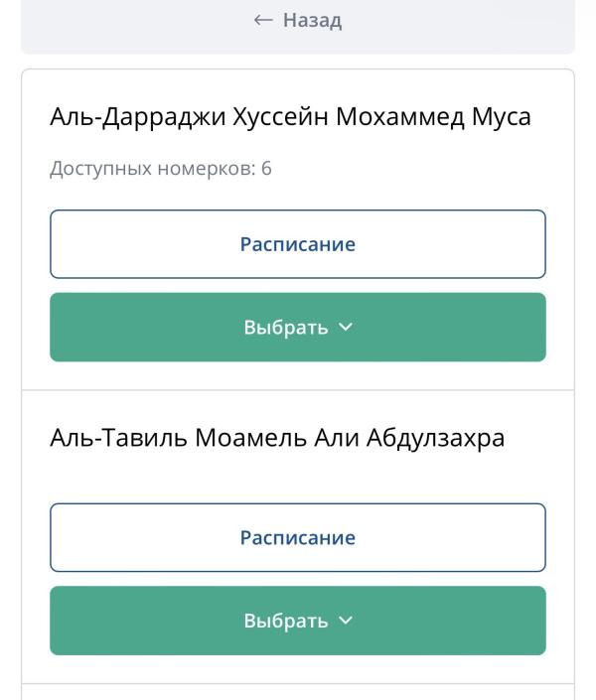Image resolution: width=596 pixels, height=700 pixels.
Task: Click Выбрать for Аль-Дарраджи Хуссейн Мохаммед Муса
Action: pyautogui.click(x=298, y=328)
